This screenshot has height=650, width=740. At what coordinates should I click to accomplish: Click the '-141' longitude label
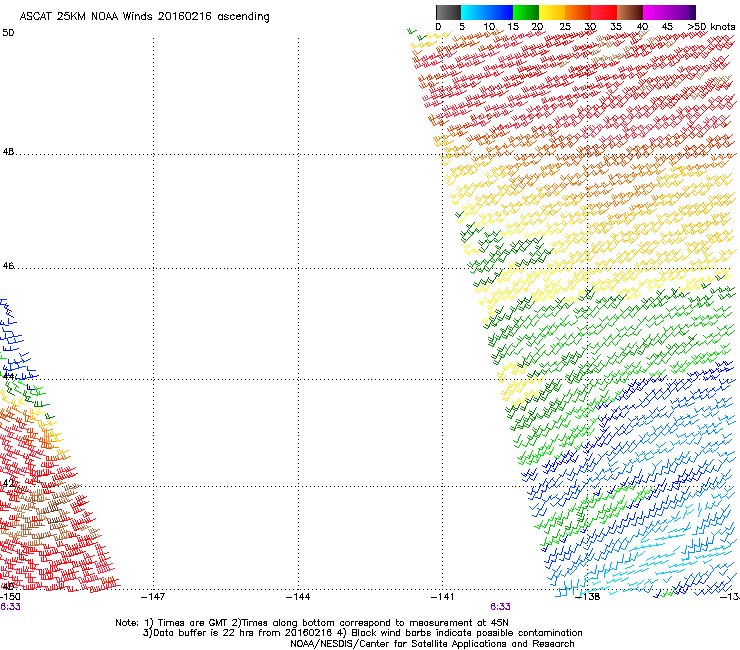tap(443, 597)
